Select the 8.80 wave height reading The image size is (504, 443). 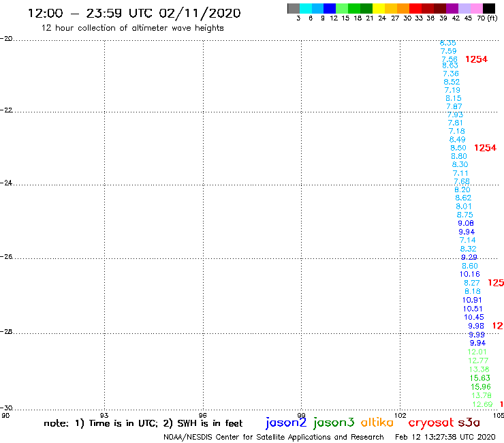point(458,156)
